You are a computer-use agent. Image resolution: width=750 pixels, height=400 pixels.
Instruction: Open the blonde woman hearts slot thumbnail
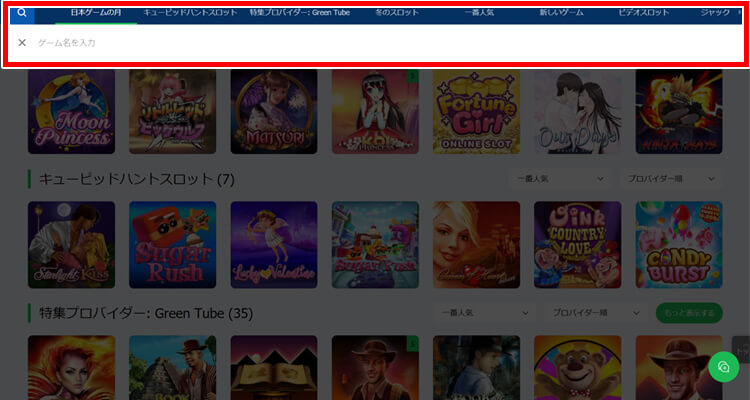tap(476, 244)
